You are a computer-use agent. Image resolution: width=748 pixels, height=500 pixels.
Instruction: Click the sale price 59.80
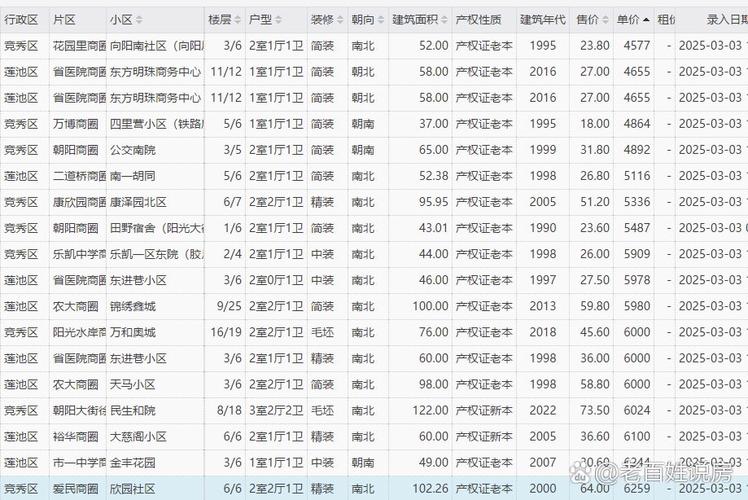[x=595, y=306]
